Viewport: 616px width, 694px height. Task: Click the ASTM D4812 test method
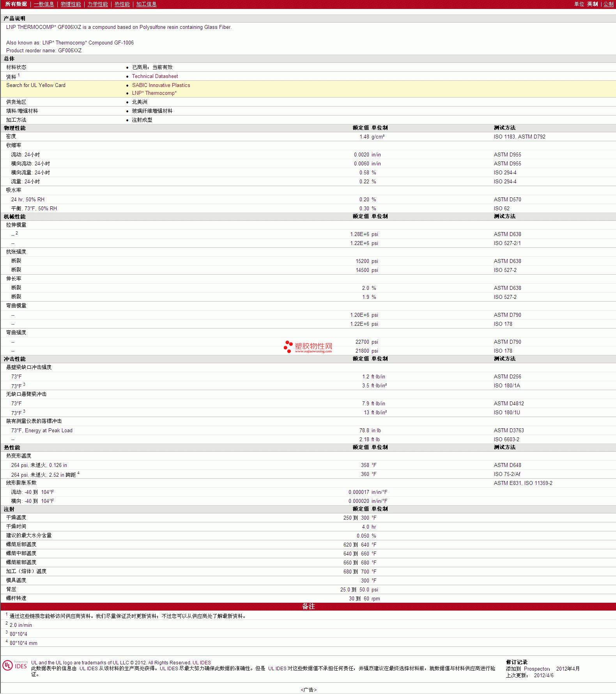[x=509, y=404]
